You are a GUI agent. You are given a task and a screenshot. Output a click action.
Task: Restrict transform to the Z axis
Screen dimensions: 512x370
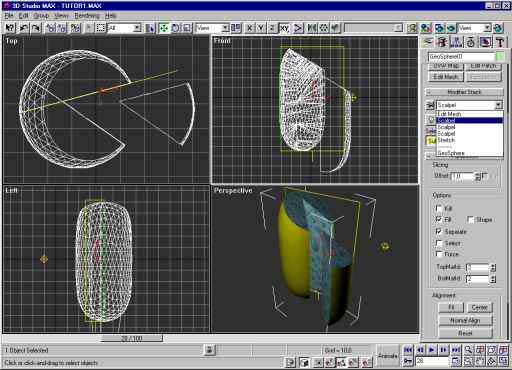(x=272, y=28)
